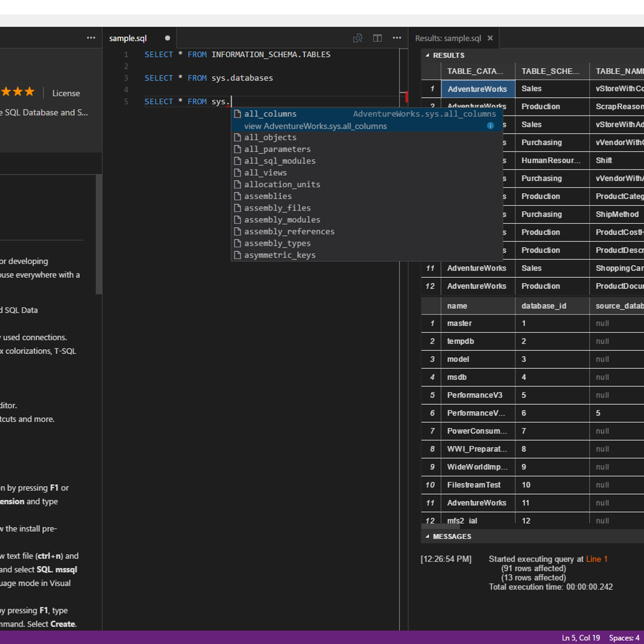Viewport: 644px width, 644px height.
Task: Click the split editor icon
Action: pyautogui.click(x=377, y=38)
